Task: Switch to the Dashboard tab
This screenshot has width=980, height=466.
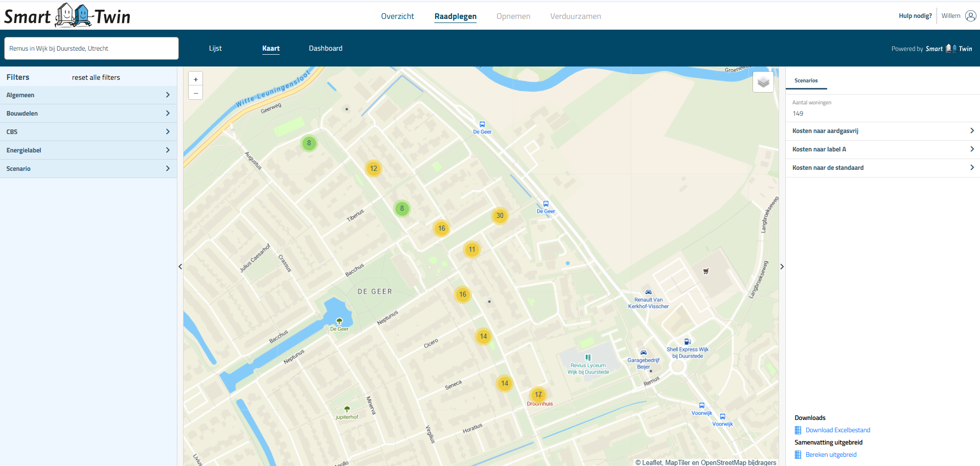Action: tap(325, 49)
